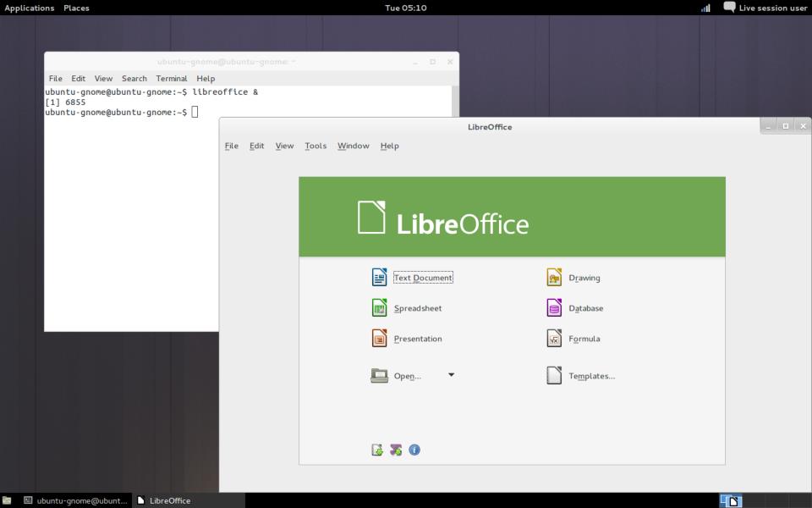
Task: Open a new Formula document
Action: pyautogui.click(x=573, y=339)
